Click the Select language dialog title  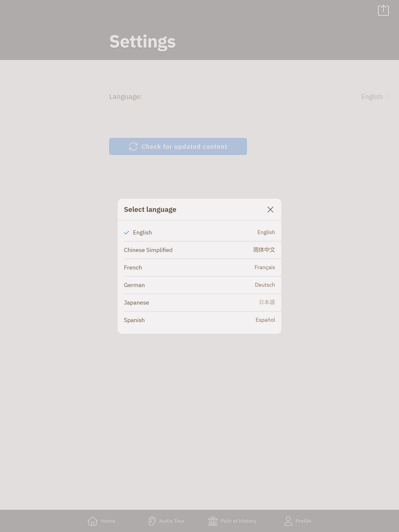150,210
